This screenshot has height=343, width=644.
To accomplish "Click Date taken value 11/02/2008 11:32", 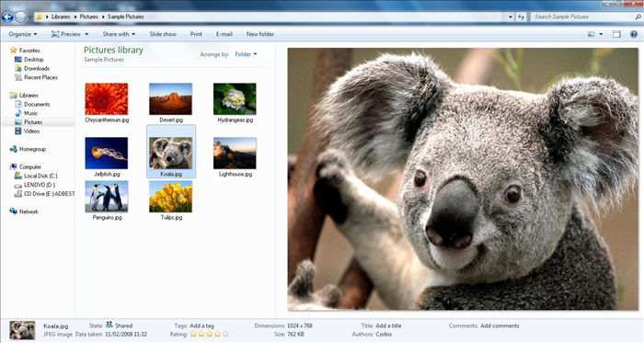I will tap(126, 335).
